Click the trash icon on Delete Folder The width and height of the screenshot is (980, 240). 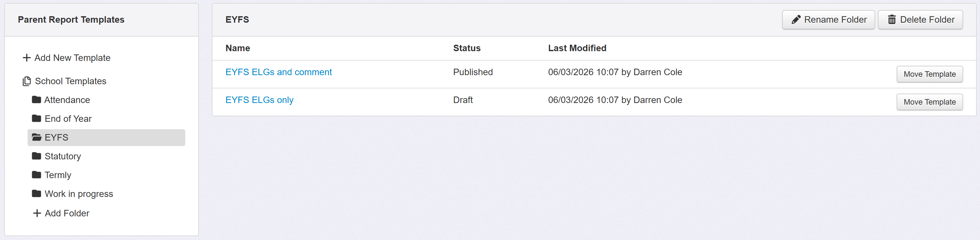pyautogui.click(x=892, y=20)
